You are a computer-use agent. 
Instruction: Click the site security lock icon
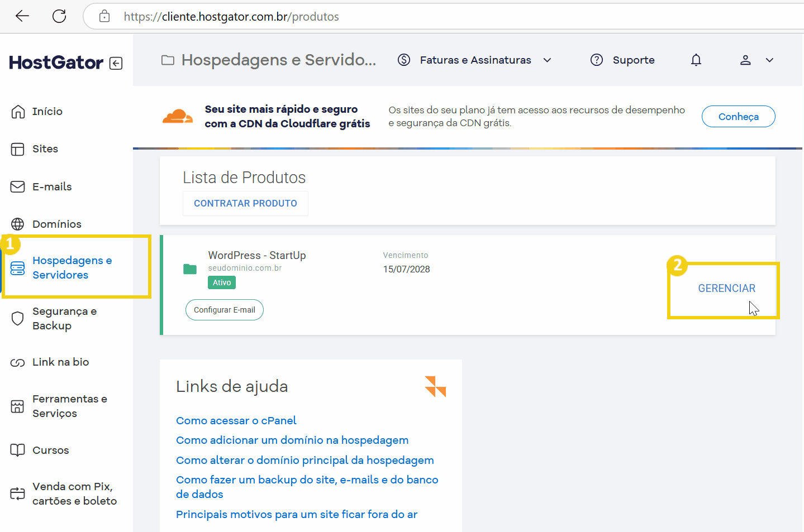pyautogui.click(x=104, y=16)
